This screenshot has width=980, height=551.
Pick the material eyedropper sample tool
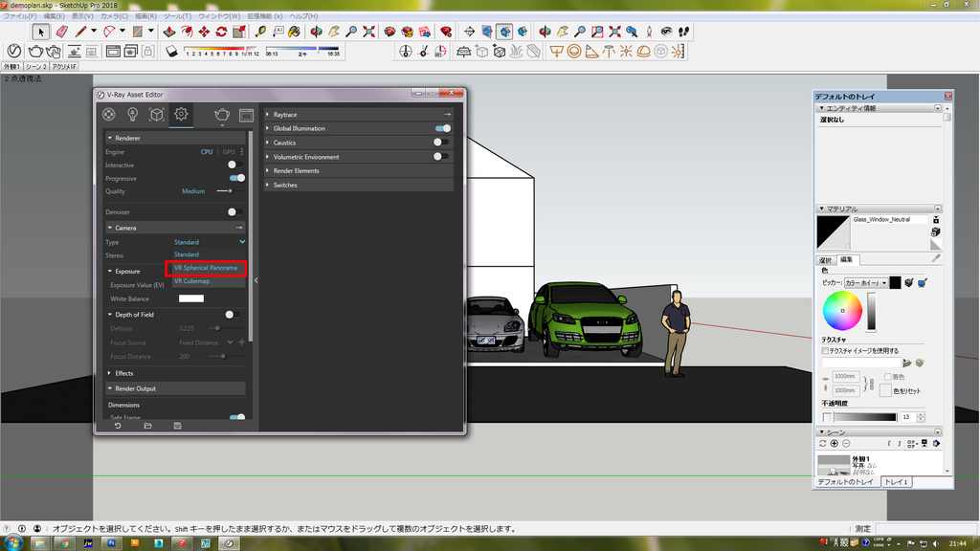936,258
